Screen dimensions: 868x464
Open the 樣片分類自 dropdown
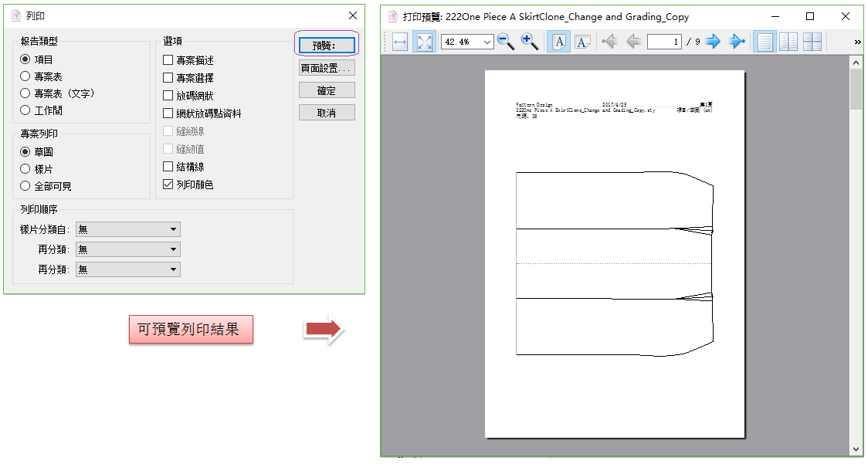(127, 229)
